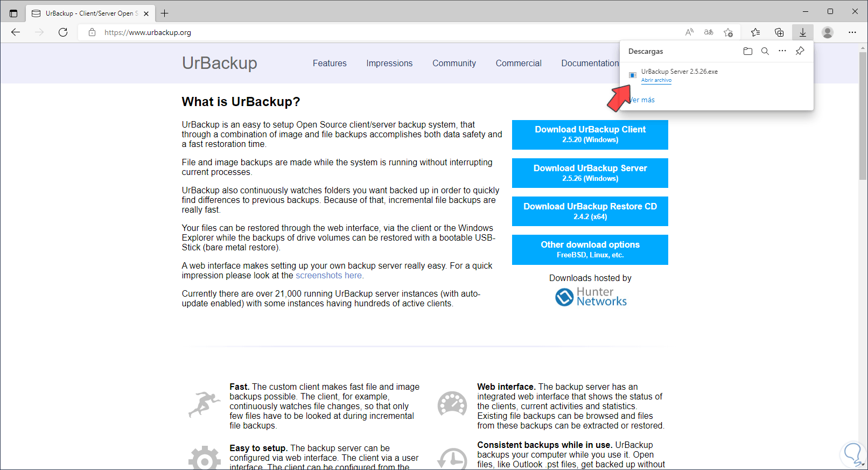
Task: Click the clock Consistent backups icon
Action: click(452, 459)
